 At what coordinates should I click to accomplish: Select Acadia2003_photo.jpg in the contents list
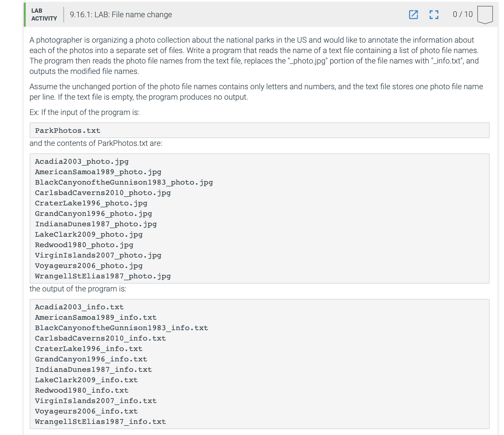[82, 161]
